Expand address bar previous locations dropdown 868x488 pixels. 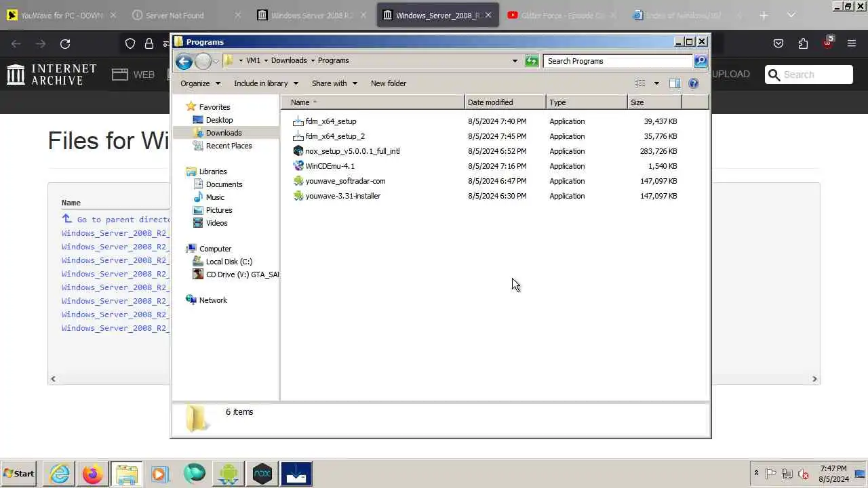click(515, 61)
